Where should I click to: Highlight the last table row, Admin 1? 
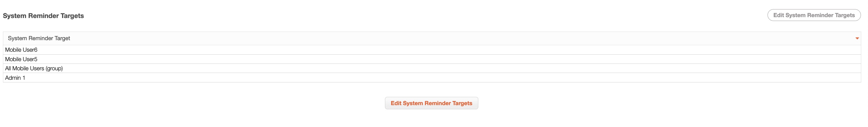(431, 78)
